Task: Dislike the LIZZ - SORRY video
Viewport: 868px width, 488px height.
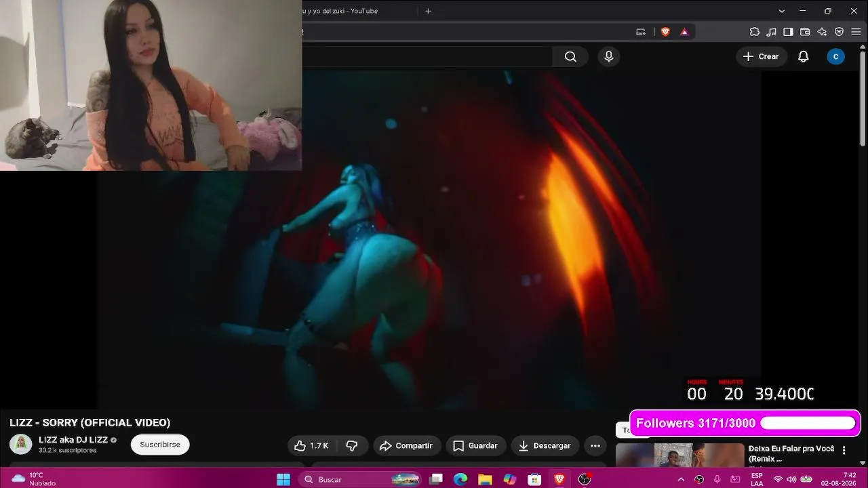Action: click(x=351, y=446)
